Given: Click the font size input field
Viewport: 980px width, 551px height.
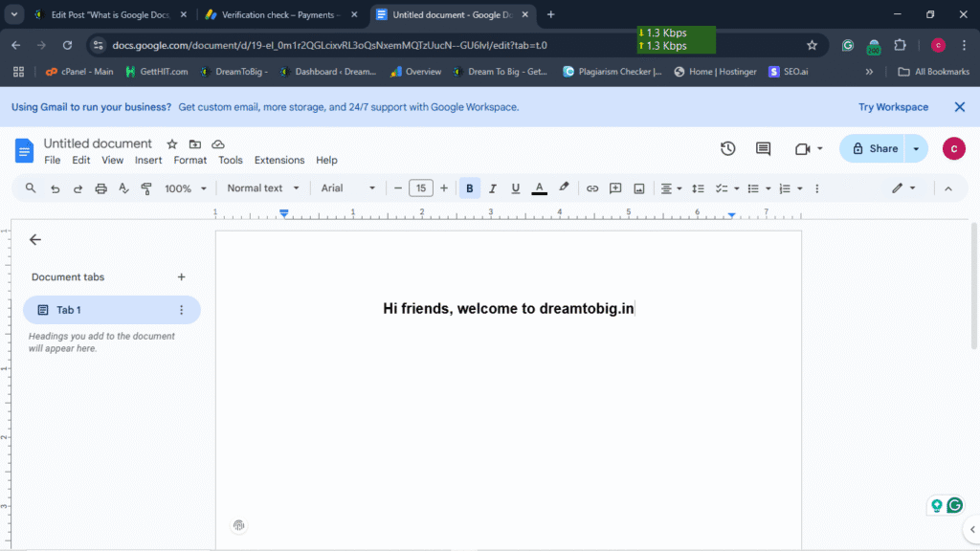Looking at the screenshot, I should click(421, 188).
